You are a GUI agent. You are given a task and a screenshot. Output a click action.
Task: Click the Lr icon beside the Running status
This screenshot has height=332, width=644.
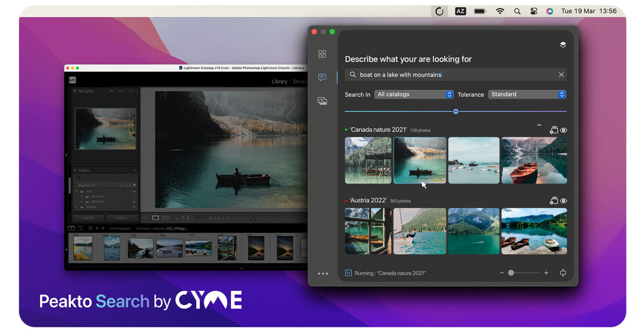[x=348, y=273]
